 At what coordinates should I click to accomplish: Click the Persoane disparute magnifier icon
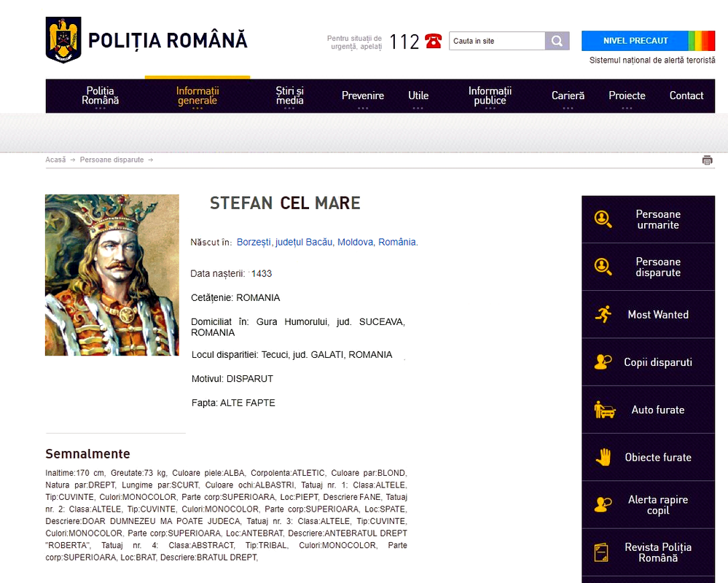[603, 267]
